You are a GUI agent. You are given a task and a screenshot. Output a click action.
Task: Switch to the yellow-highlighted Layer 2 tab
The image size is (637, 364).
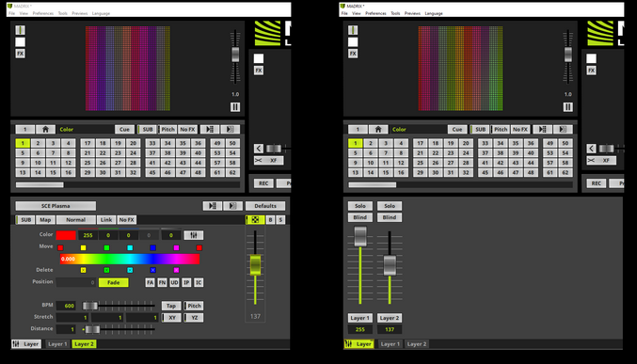tap(84, 344)
